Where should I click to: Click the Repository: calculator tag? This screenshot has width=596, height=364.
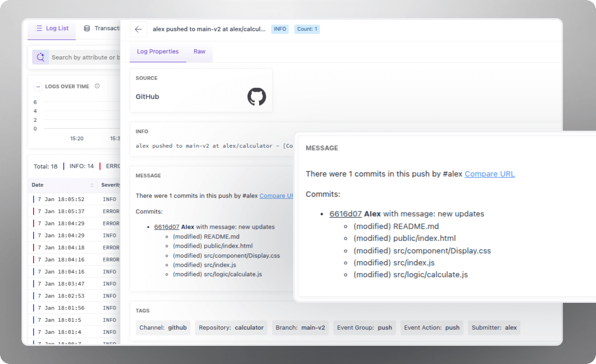click(231, 328)
